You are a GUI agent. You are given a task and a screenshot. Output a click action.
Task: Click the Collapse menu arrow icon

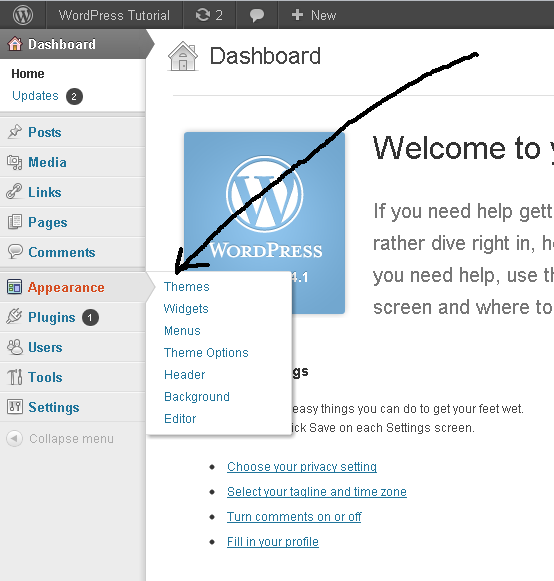[x=14, y=439]
